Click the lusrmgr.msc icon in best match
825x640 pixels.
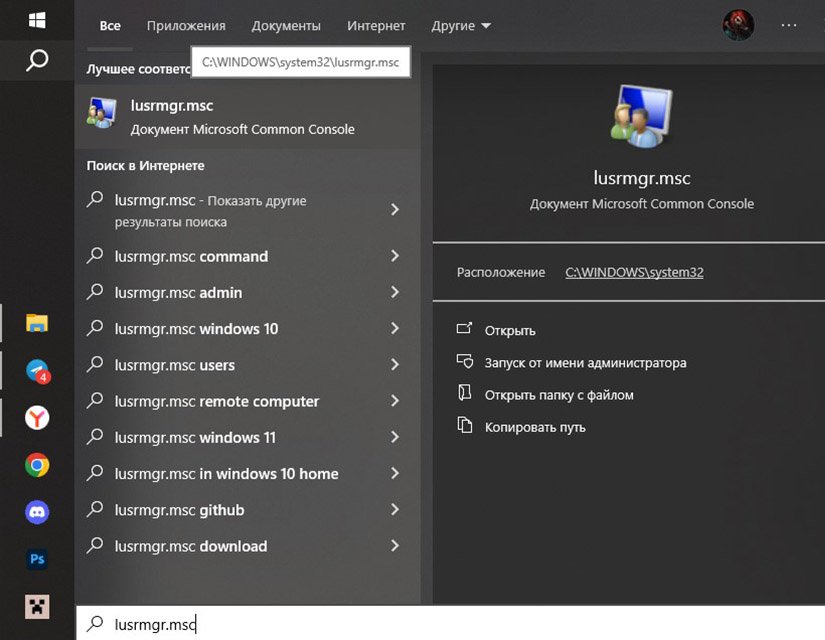coord(102,113)
